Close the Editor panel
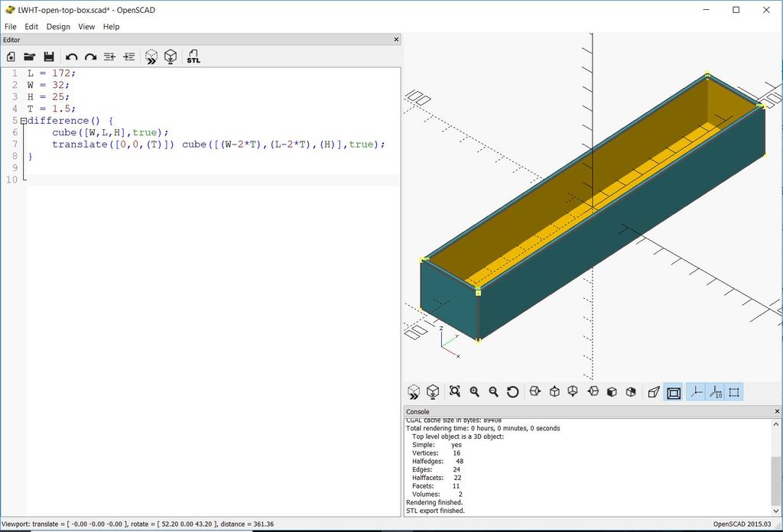Screen dimensions: 783x532 (396, 40)
